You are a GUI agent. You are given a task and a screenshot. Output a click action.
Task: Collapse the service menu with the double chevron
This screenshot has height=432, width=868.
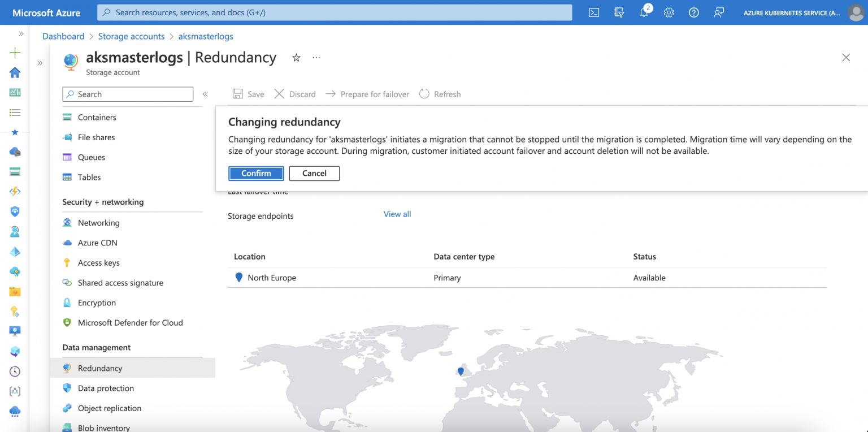coord(205,94)
